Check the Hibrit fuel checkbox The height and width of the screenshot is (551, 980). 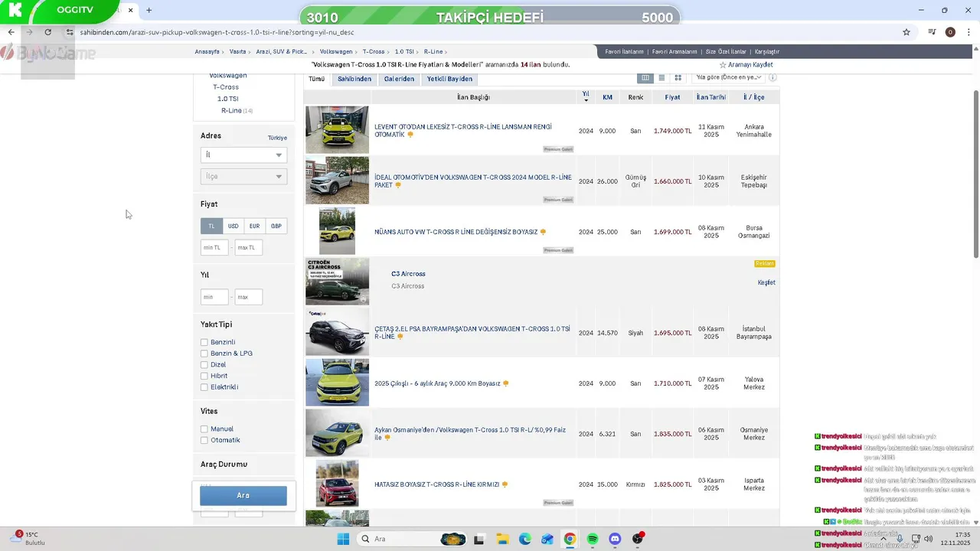tap(204, 376)
